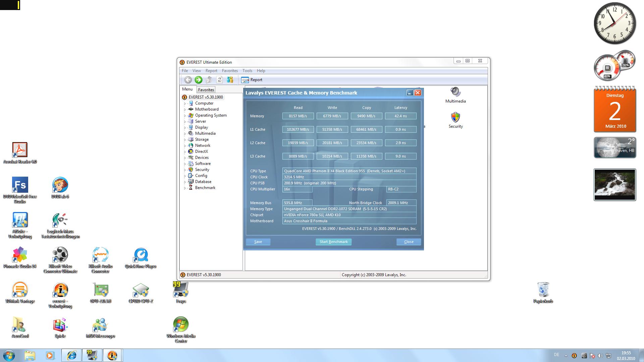This screenshot has width=644, height=362.
Task: Open the Report toolbar button
Action: (252, 80)
